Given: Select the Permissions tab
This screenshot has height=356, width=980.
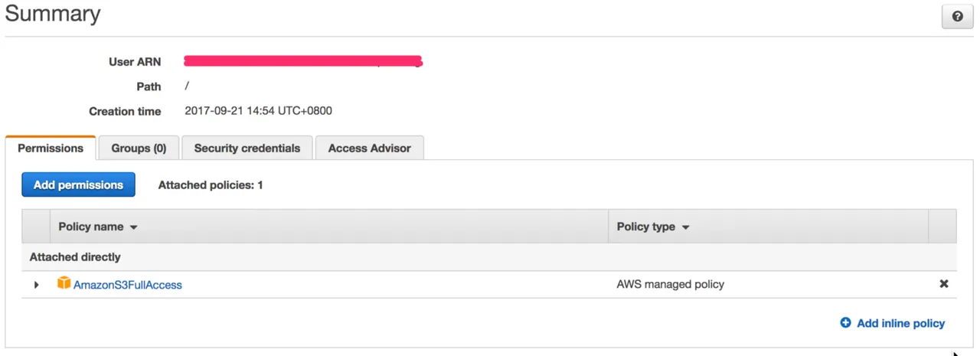Looking at the screenshot, I should pyautogui.click(x=51, y=149).
